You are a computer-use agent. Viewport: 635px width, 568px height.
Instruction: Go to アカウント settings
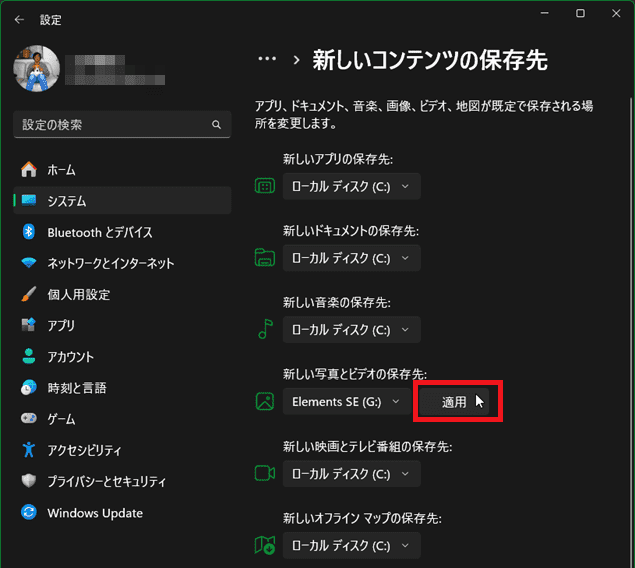(70, 357)
